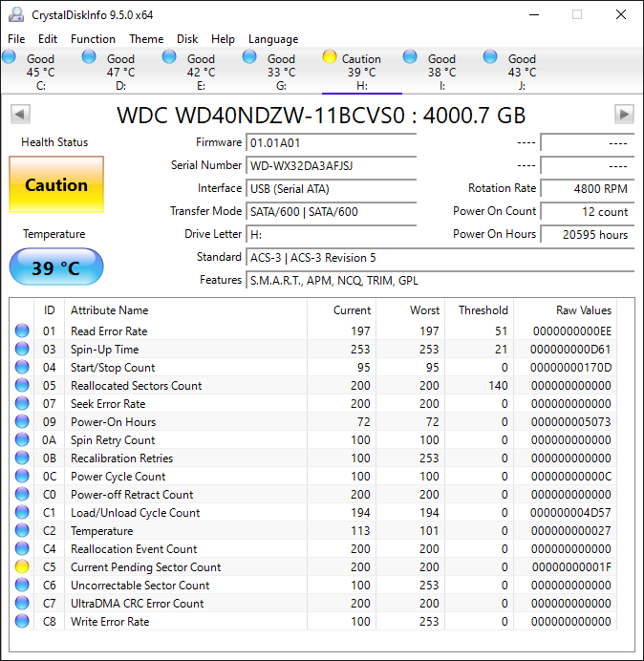Click status orb for Write Error Rate
Screen dimensions: 644x661
[22, 621]
